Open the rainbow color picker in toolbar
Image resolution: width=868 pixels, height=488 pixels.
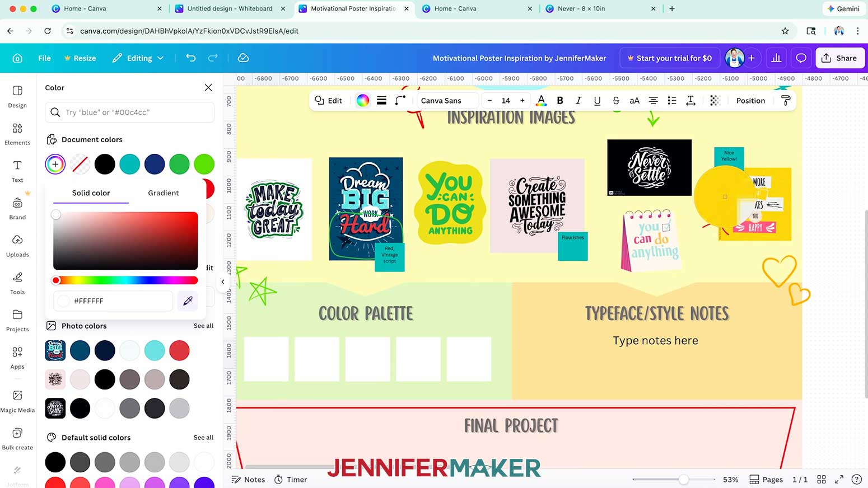tap(363, 100)
